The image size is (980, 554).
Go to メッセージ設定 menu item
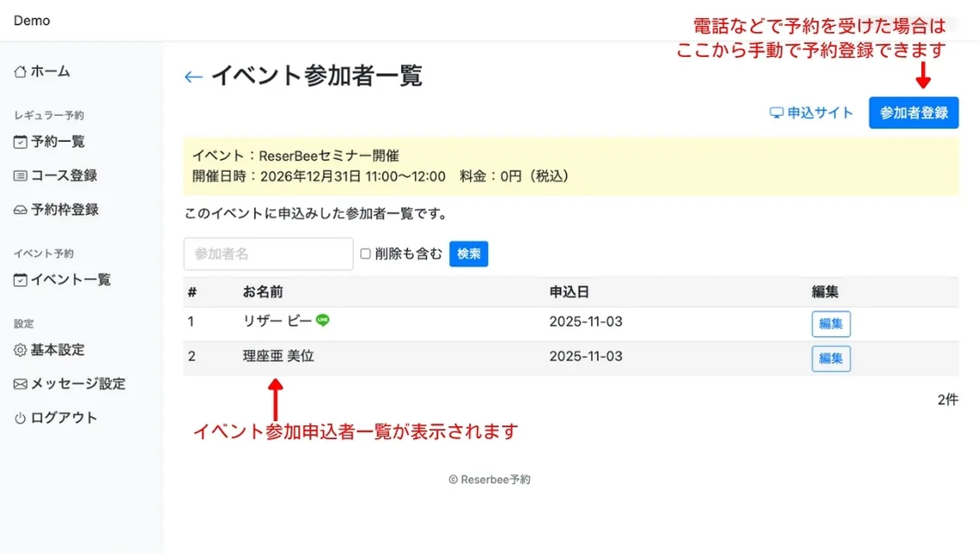pos(78,384)
